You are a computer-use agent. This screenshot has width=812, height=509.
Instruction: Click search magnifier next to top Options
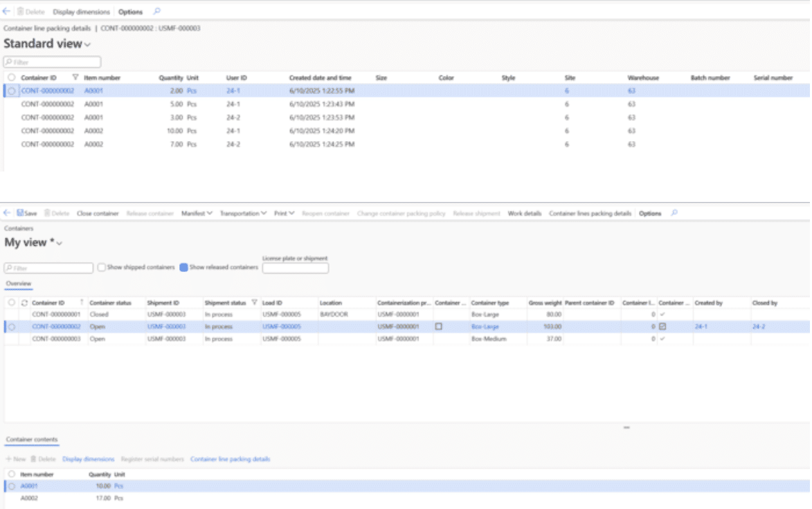tap(156, 12)
